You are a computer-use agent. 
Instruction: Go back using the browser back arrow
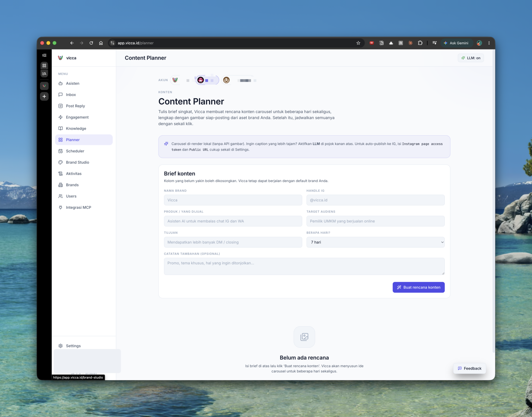[x=72, y=43]
